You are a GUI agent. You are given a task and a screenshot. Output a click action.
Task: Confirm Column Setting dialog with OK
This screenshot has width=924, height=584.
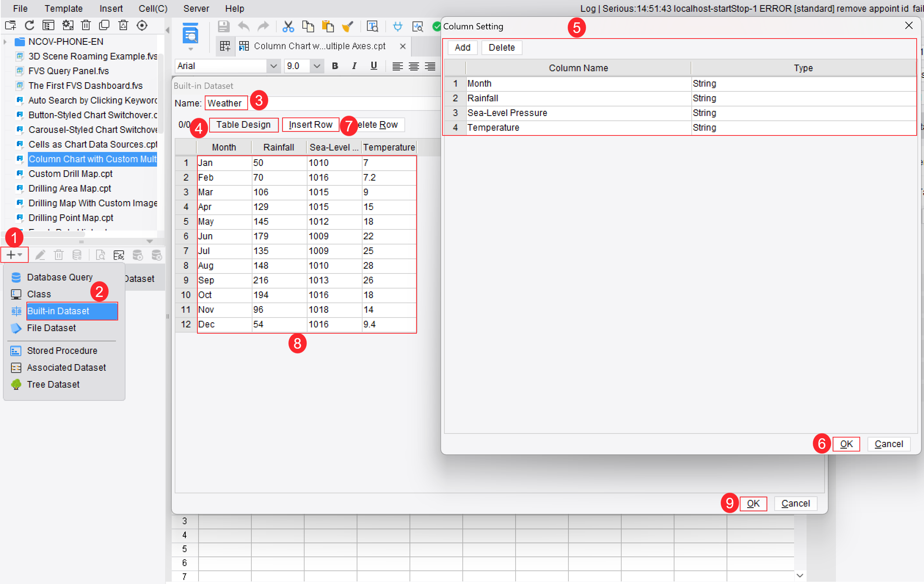pos(846,444)
